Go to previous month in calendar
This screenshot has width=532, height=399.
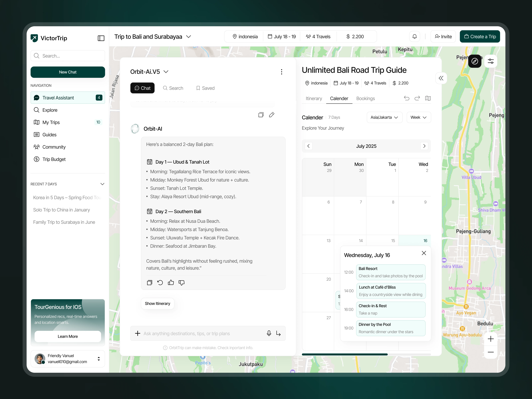tap(309, 146)
